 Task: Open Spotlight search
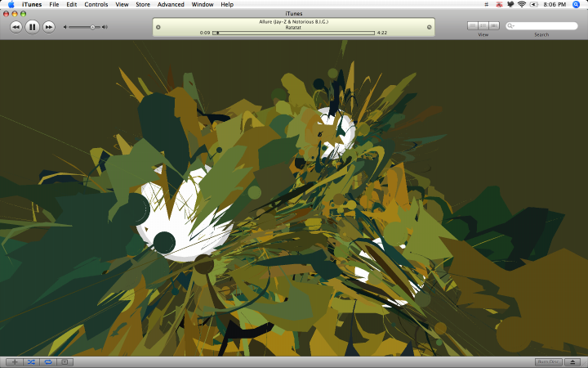point(577,5)
